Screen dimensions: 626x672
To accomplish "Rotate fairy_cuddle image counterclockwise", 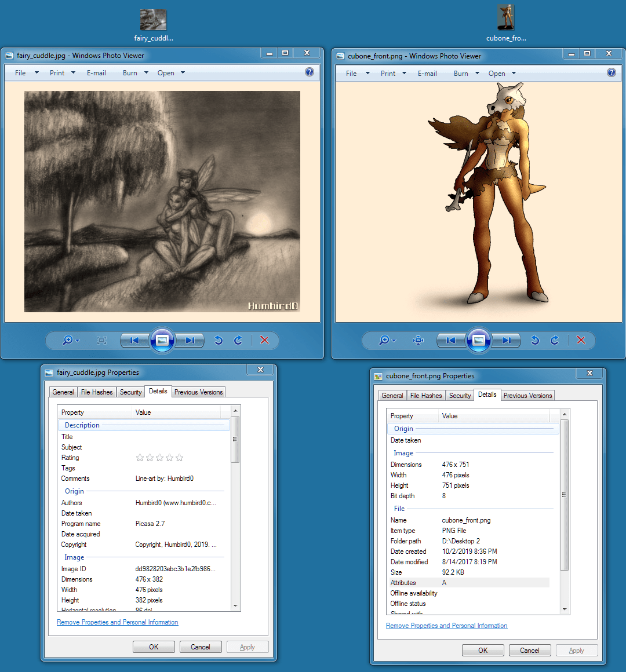I will [x=219, y=340].
